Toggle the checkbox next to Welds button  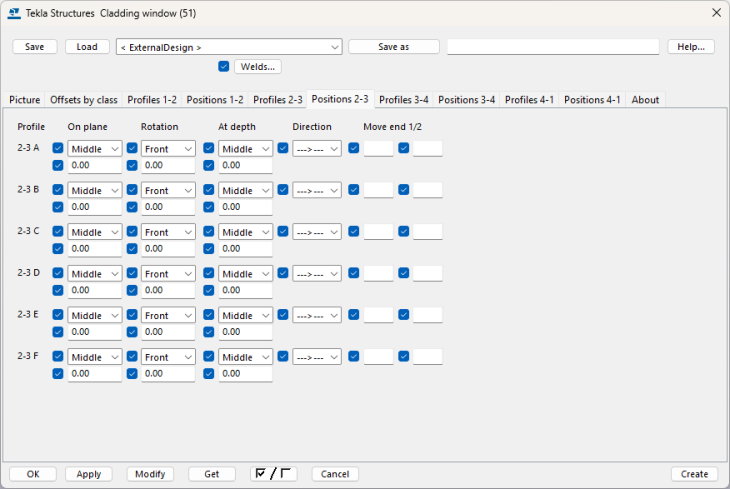[x=224, y=67]
